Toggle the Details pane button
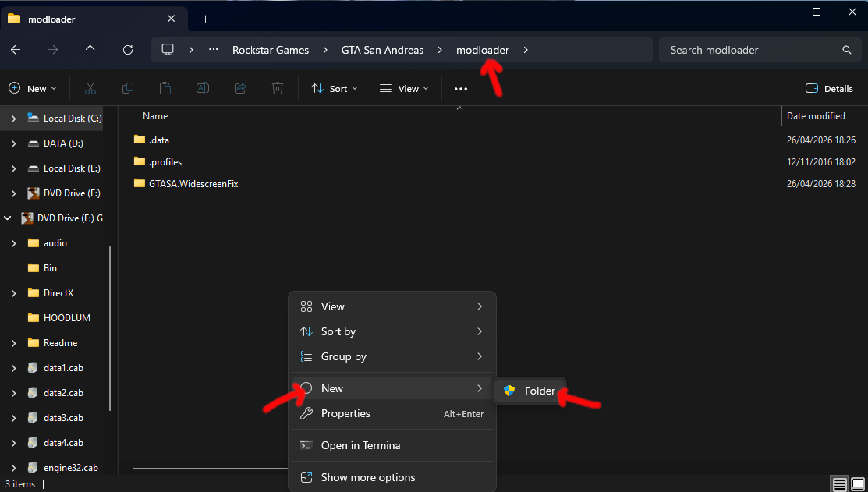This screenshot has height=492, width=868. [x=829, y=89]
